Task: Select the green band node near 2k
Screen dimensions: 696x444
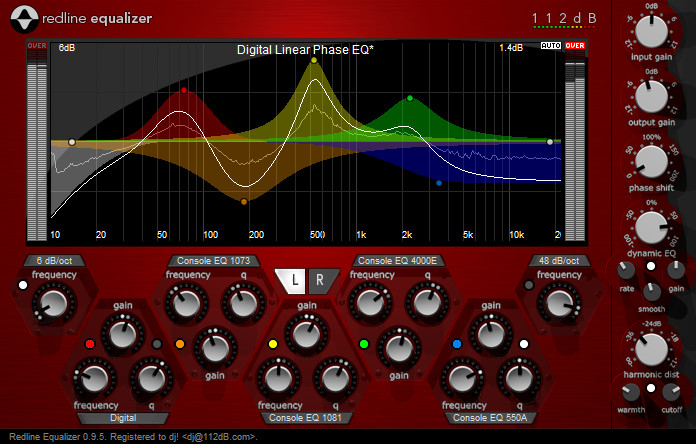Action: (410, 98)
